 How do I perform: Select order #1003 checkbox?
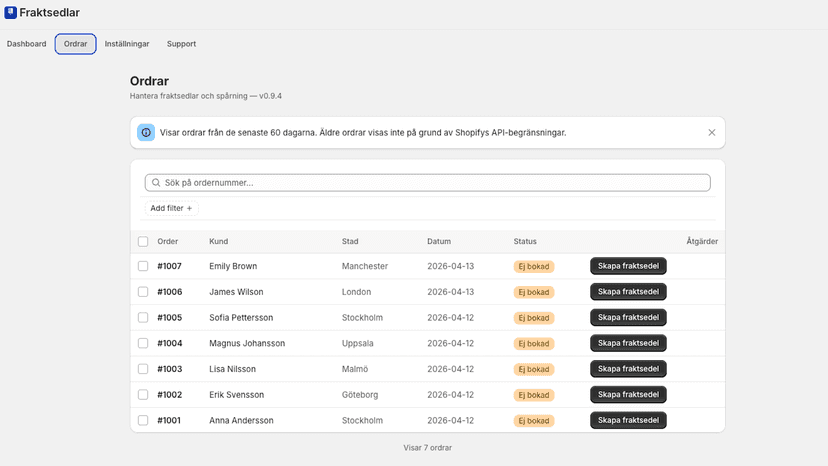(x=143, y=369)
